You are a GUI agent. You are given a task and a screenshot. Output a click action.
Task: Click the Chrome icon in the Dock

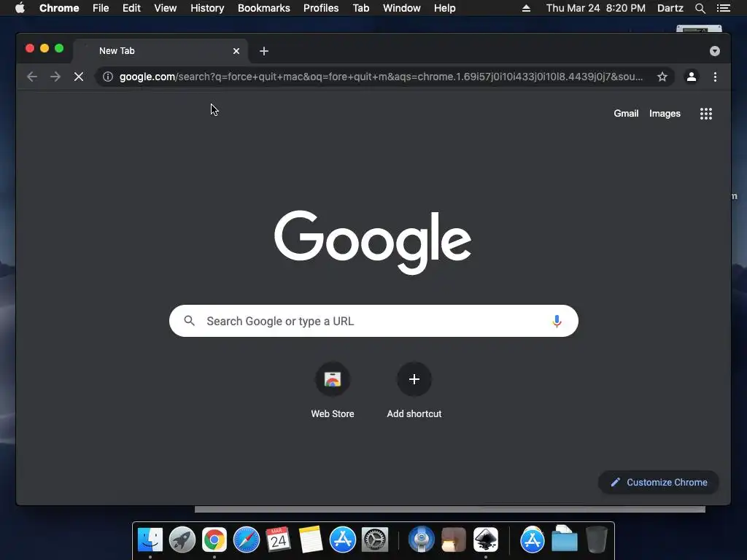click(x=214, y=540)
